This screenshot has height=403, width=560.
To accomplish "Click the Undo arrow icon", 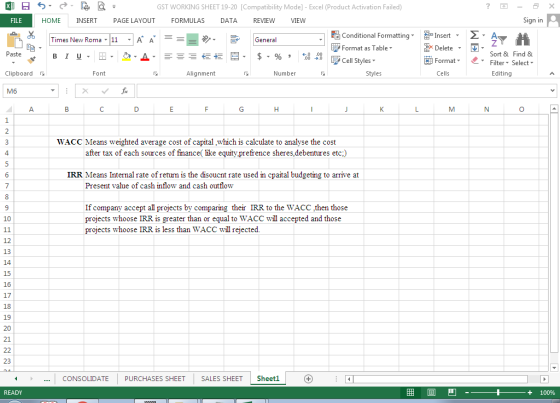I will click(42, 6).
